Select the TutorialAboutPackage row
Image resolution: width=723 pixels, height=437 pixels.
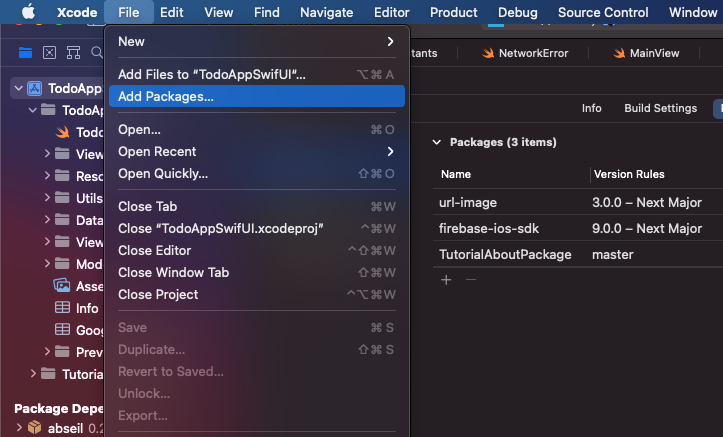(x=578, y=254)
